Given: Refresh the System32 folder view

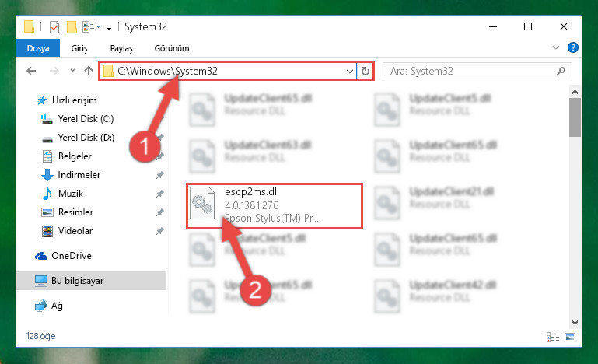Looking at the screenshot, I should pos(365,71).
